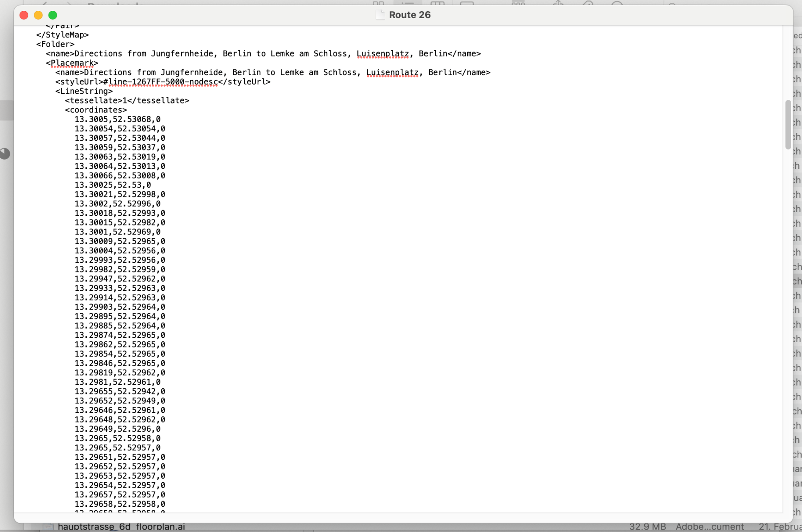The image size is (802, 532).
Task: Select hauptstrasse_6d_floorplan.ai in the Finder window behind
Action: click(121, 527)
